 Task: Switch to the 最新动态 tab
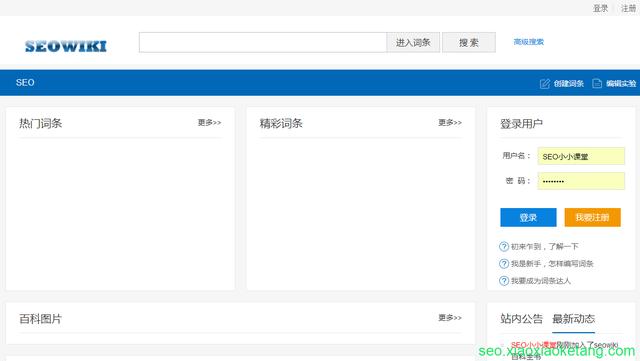tap(573, 319)
